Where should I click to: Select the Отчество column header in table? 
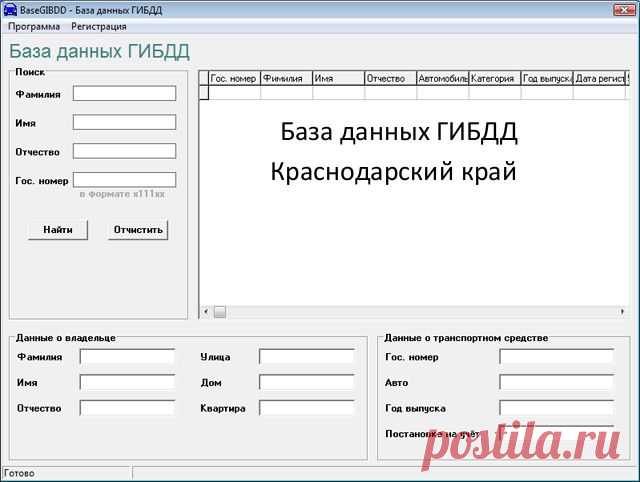click(391, 78)
